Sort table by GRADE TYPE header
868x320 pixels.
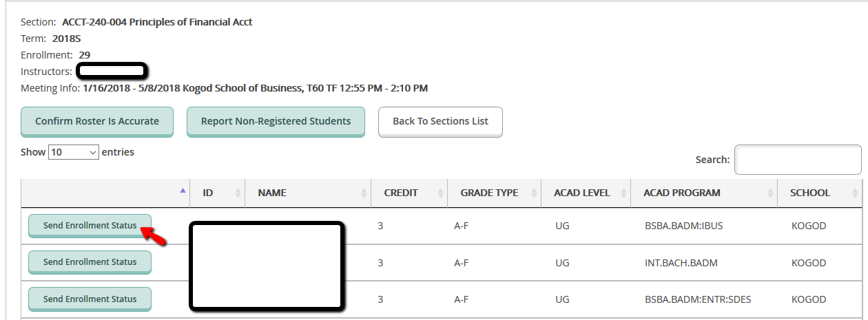pos(489,193)
